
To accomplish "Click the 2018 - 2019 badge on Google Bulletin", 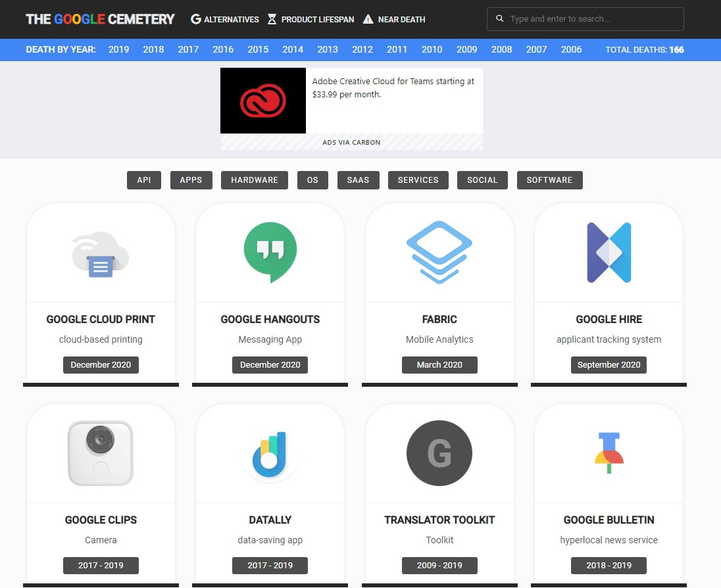I will pyautogui.click(x=609, y=566).
